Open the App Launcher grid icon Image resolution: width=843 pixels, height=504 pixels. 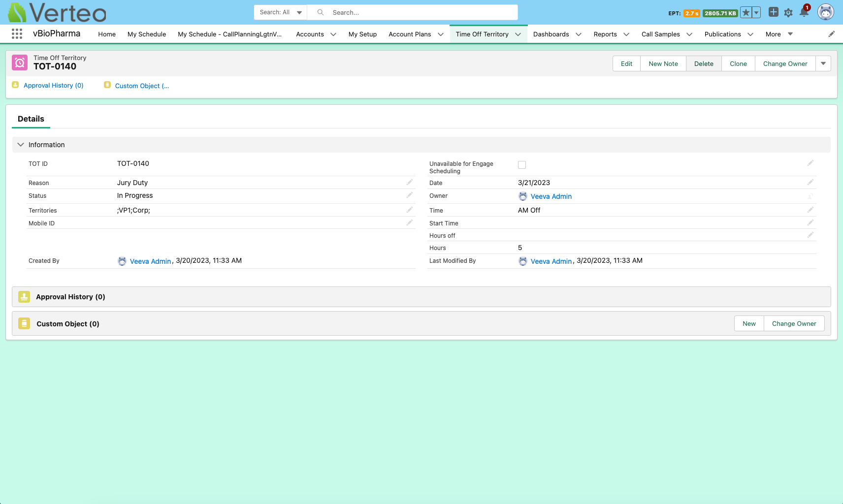pyautogui.click(x=17, y=34)
